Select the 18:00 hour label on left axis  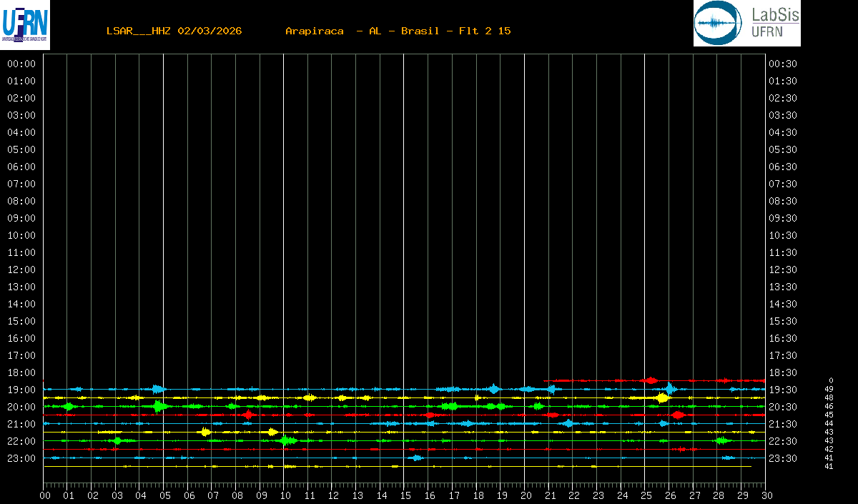tap(21, 372)
